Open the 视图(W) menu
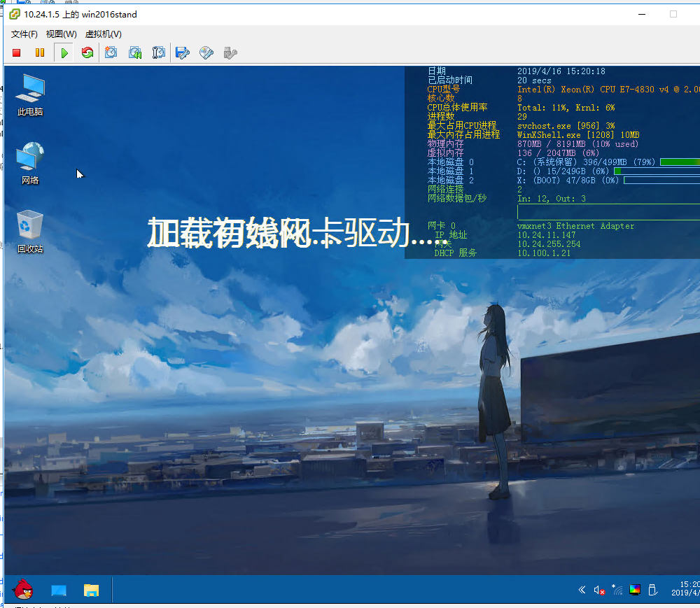The image size is (700, 608). 61,34
